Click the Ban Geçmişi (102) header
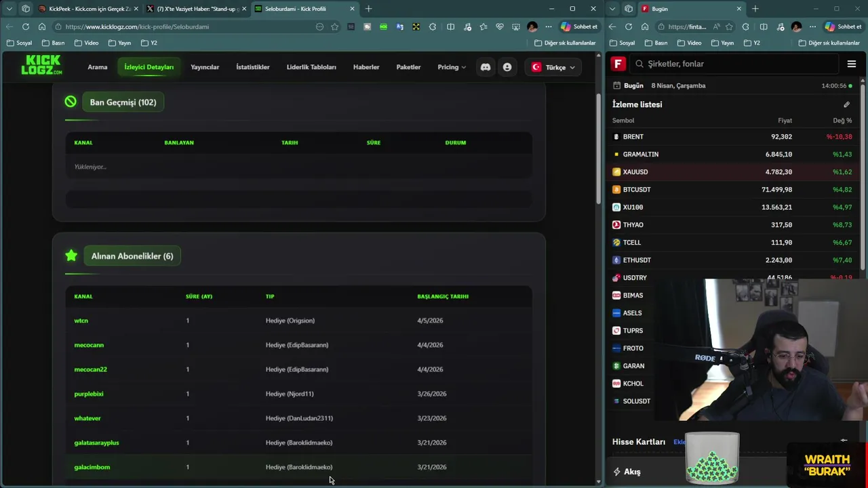The image size is (868, 488). [123, 102]
